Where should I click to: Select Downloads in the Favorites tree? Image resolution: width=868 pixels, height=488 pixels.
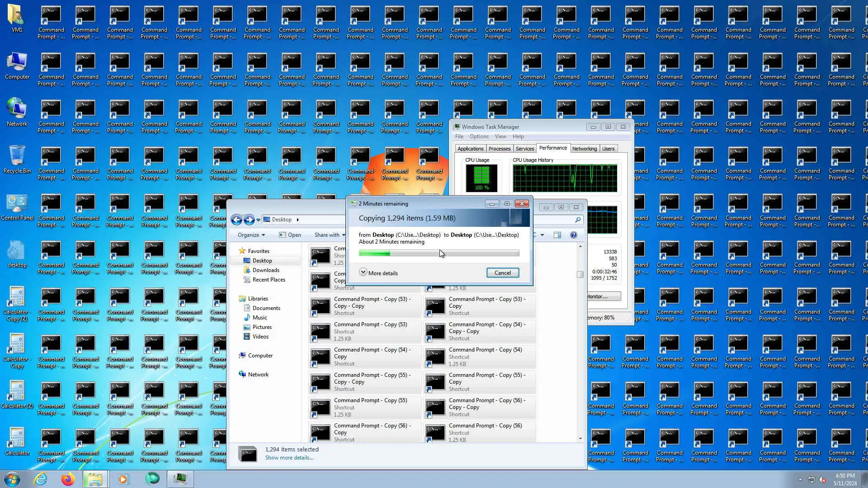point(266,270)
